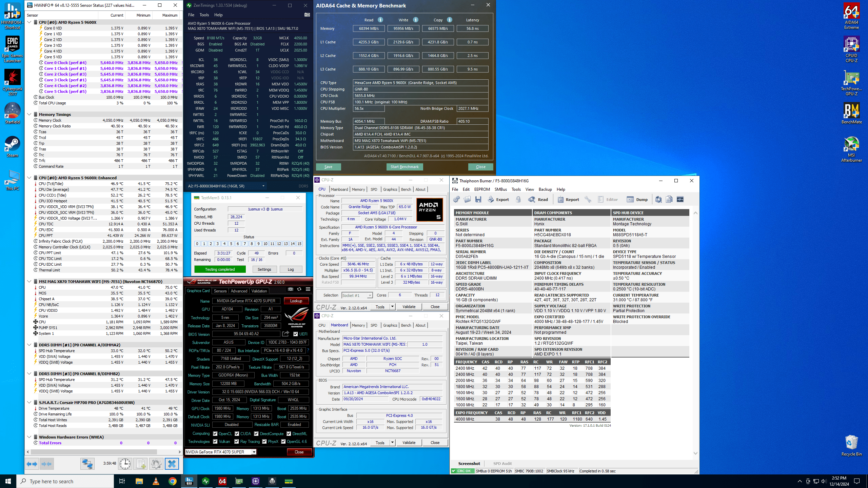Open HWiNFO sensor settings gear

point(156,464)
